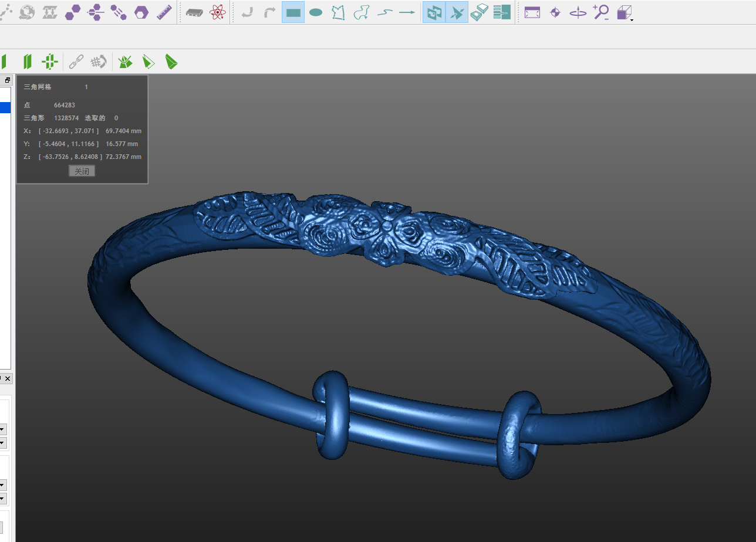Click the red atom icon

coord(218,12)
